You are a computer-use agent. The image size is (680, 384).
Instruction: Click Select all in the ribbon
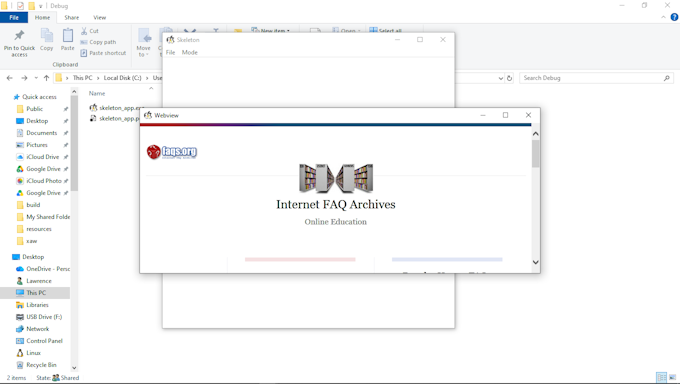[x=385, y=30]
